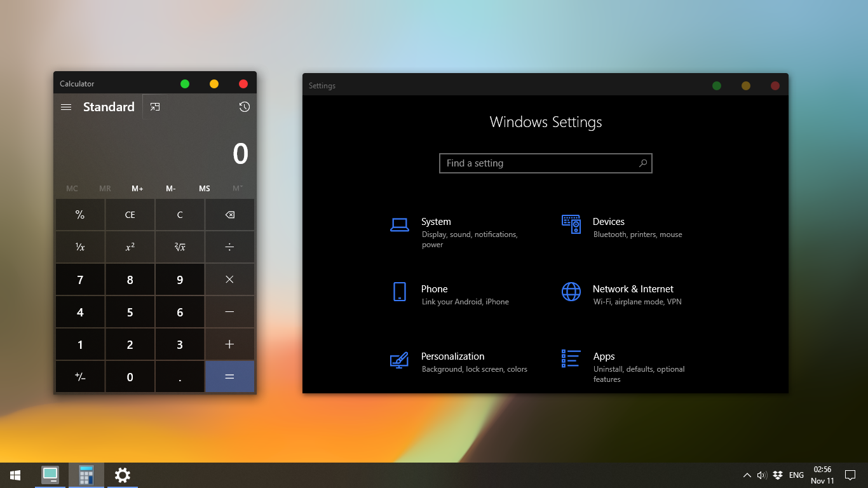Open the taskbar clock showing 02:56
This screenshot has height=488, width=868.
822,475
